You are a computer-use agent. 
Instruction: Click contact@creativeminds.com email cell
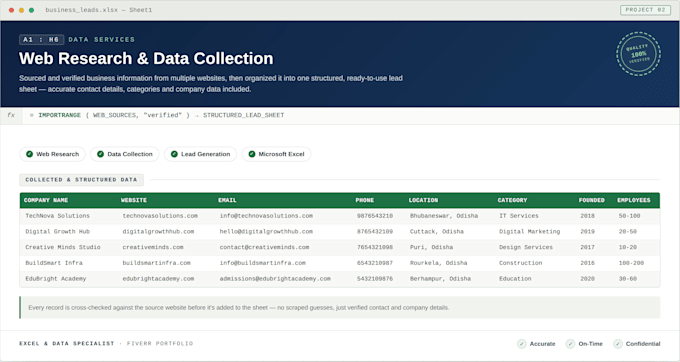point(265,247)
